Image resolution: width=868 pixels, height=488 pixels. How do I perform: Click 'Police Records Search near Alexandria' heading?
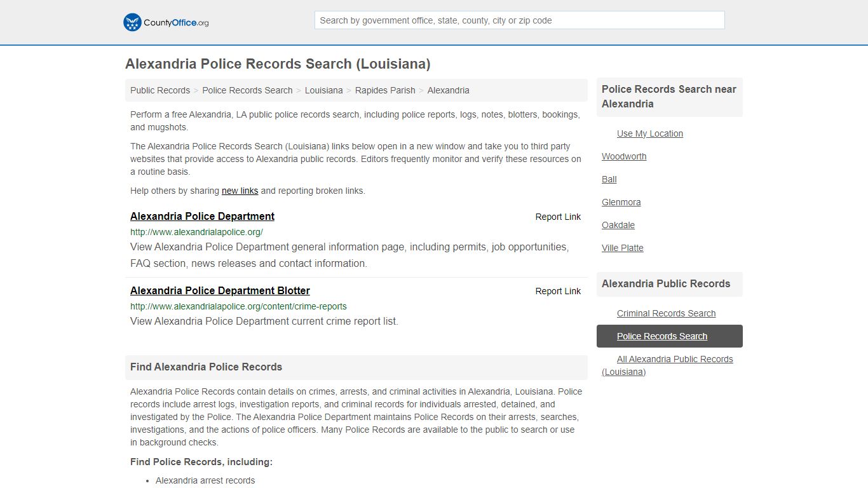[x=669, y=97]
